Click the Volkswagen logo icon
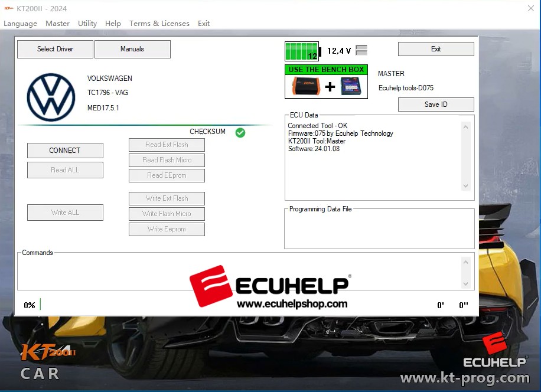Screen dimensions: 541x392 (51, 97)
